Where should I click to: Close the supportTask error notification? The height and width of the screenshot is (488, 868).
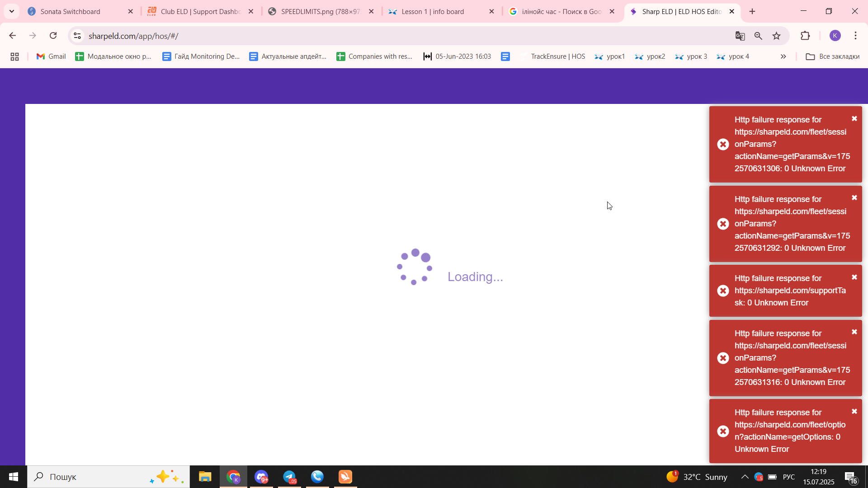854,277
